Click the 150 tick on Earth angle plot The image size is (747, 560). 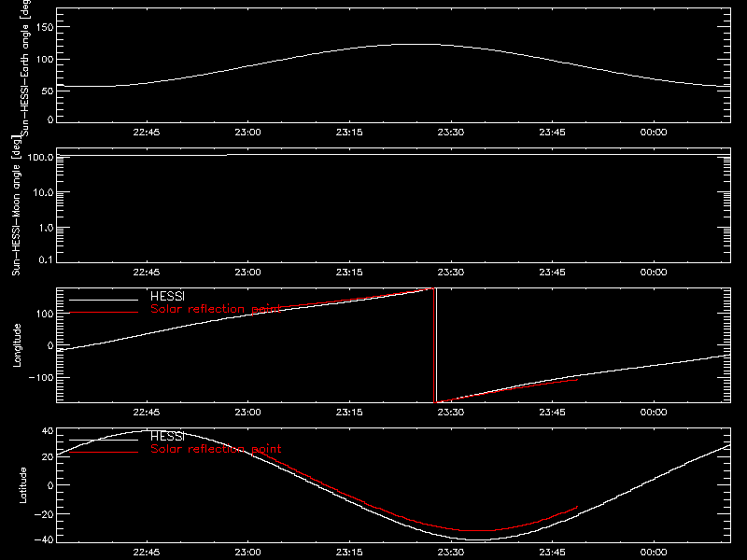[x=45, y=27]
